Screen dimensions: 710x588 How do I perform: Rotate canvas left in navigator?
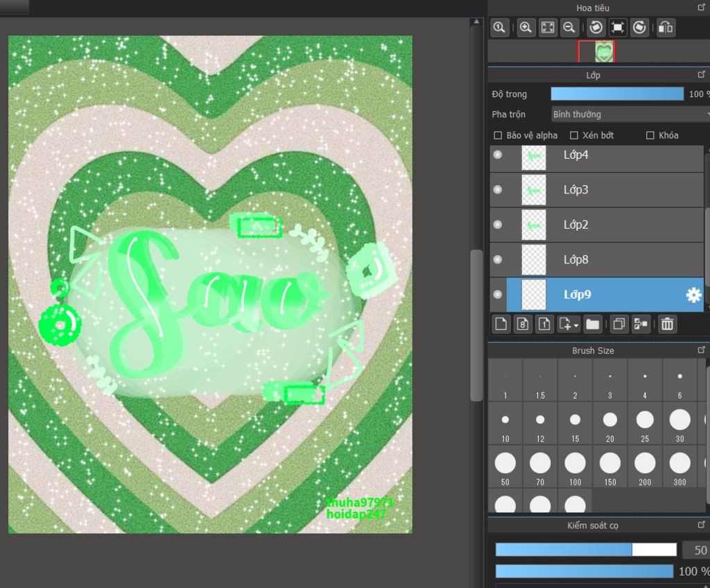pos(596,28)
